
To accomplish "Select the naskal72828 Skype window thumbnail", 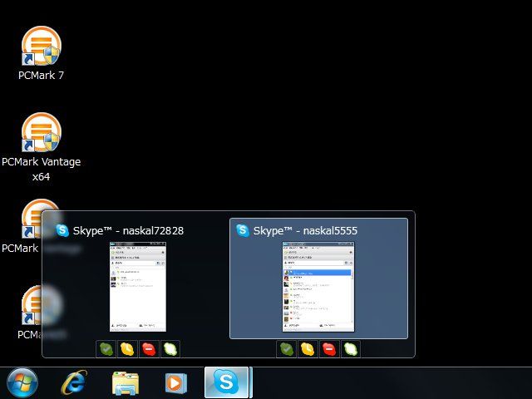I will tap(138, 287).
